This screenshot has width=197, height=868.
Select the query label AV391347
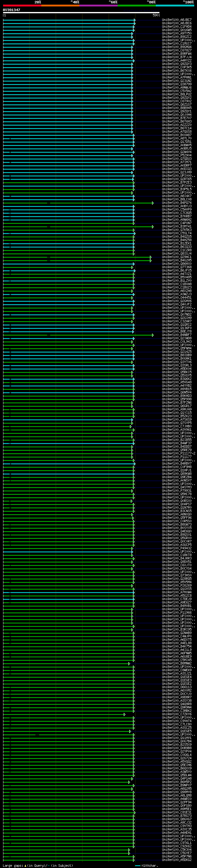point(11,10)
